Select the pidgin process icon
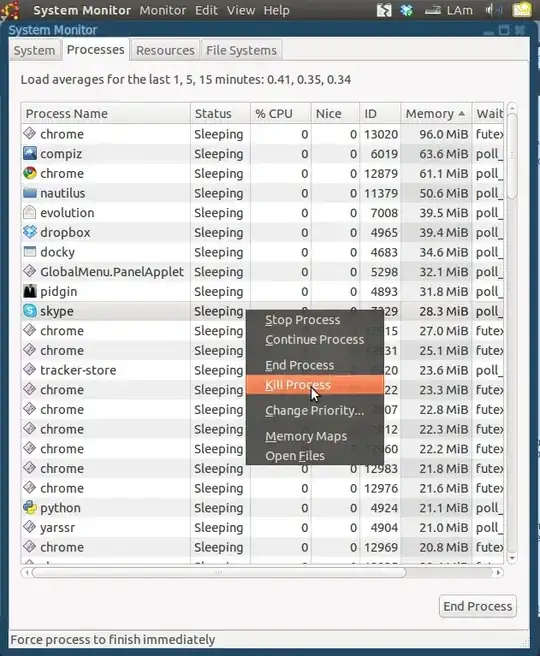540x656 pixels. pyautogui.click(x=30, y=291)
